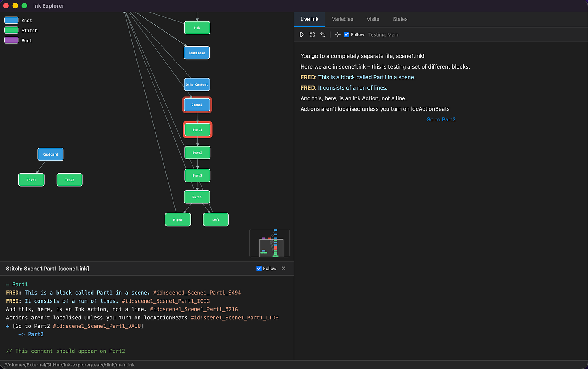Image resolution: width=588 pixels, height=369 pixels.
Task: Click the Play icon in Live Ink toolbar
Action: 302,34
